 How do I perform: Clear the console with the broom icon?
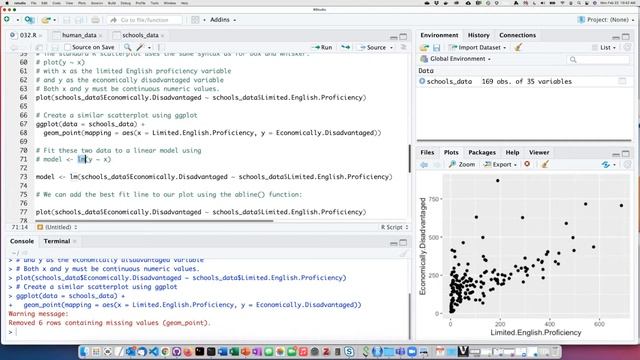point(403,253)
